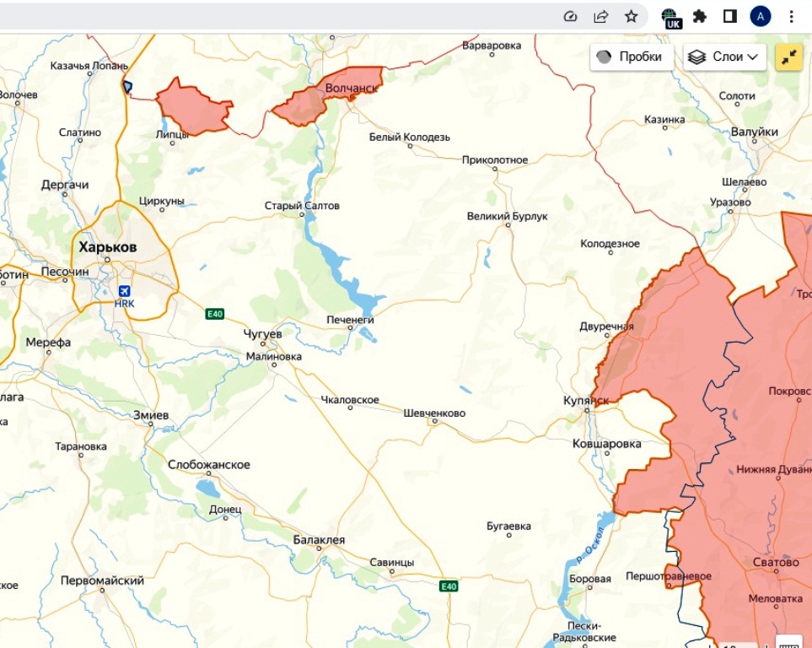Click the share page icon
Screen dimensions: 812x648
[x=600, y=17]
